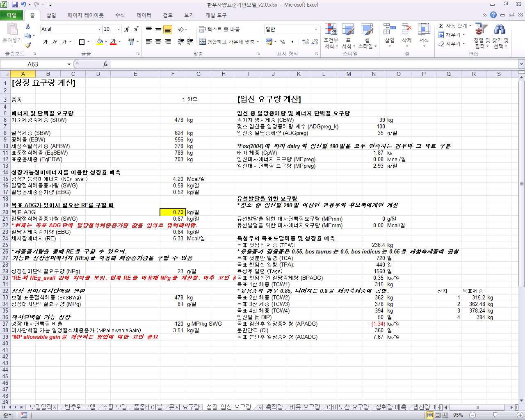Increase indent in alignment group
The image size is (525, 420).
click(x=190, y=42)
